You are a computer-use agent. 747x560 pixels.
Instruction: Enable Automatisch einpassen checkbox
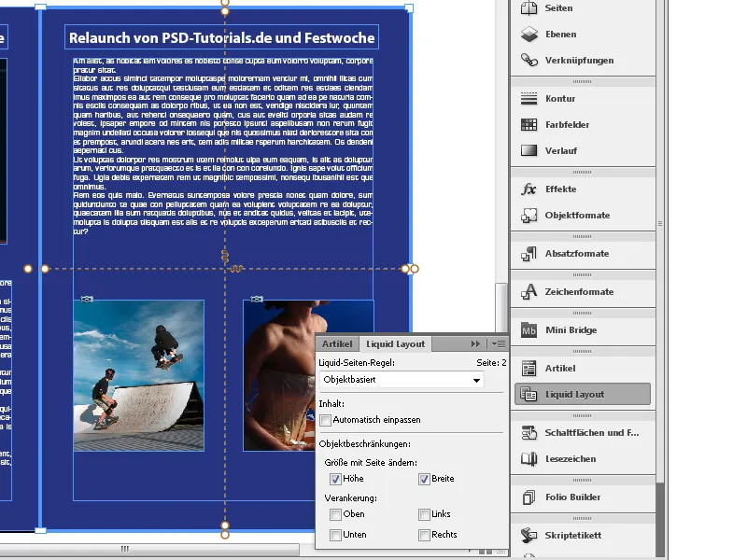(x=326, y=420)
